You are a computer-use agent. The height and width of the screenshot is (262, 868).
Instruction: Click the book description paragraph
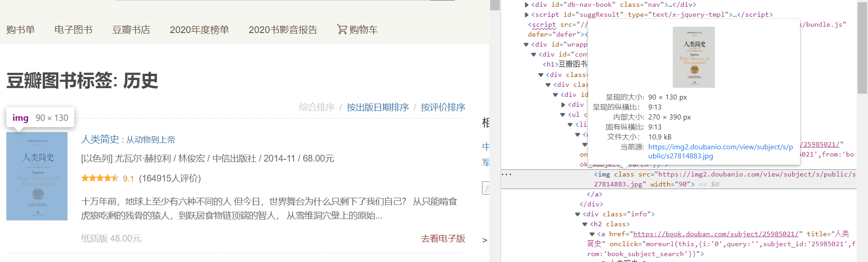[x=269, y=208]
